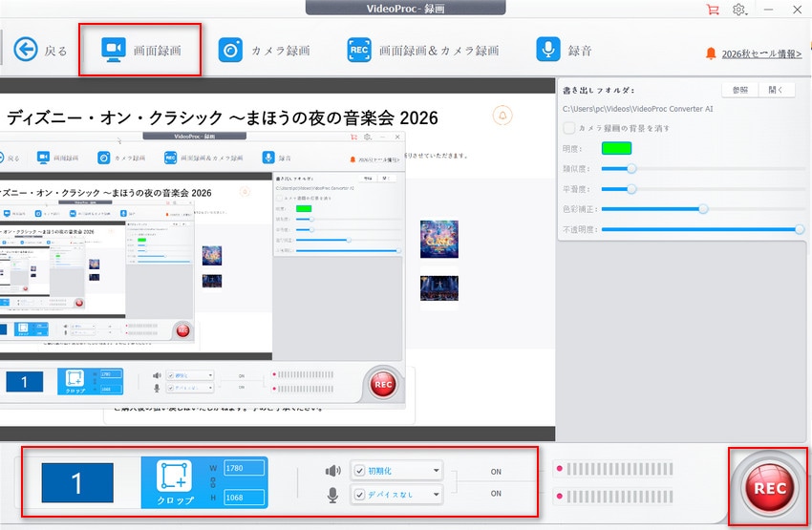The width and height of the screenshot is (812, 530).
Task: Click the back arrow icon labeled 戻る
Action: [26, 50]
